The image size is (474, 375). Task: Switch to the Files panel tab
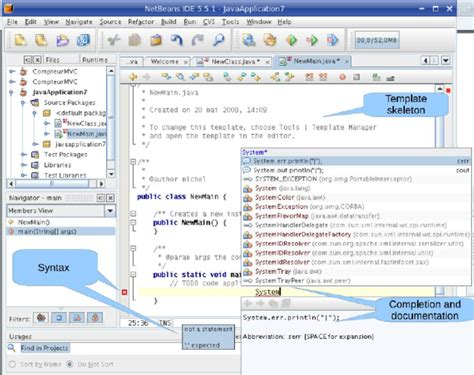coord(52,60)
